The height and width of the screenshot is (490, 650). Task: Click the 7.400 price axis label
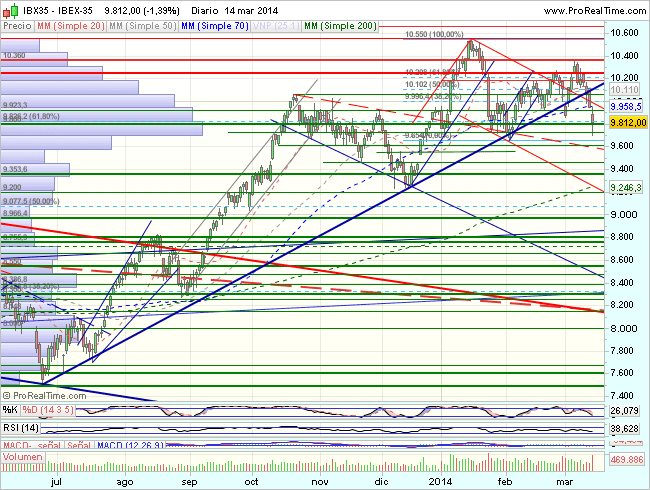(x=622, y=396)
